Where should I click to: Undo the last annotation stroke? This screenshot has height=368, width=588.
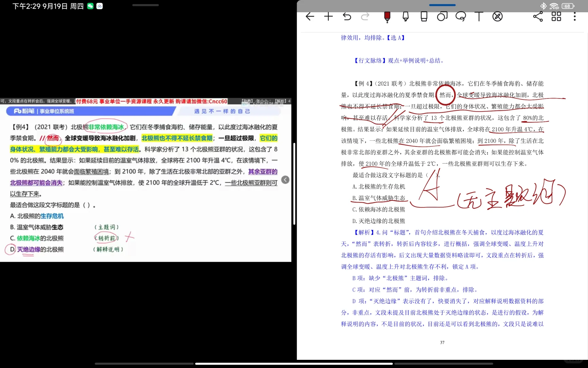coord(347,16)
